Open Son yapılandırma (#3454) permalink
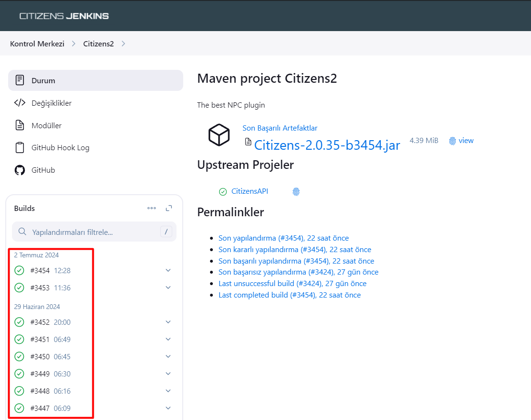Viewport: 531px width, 420px height. click(x=284, y=238)
